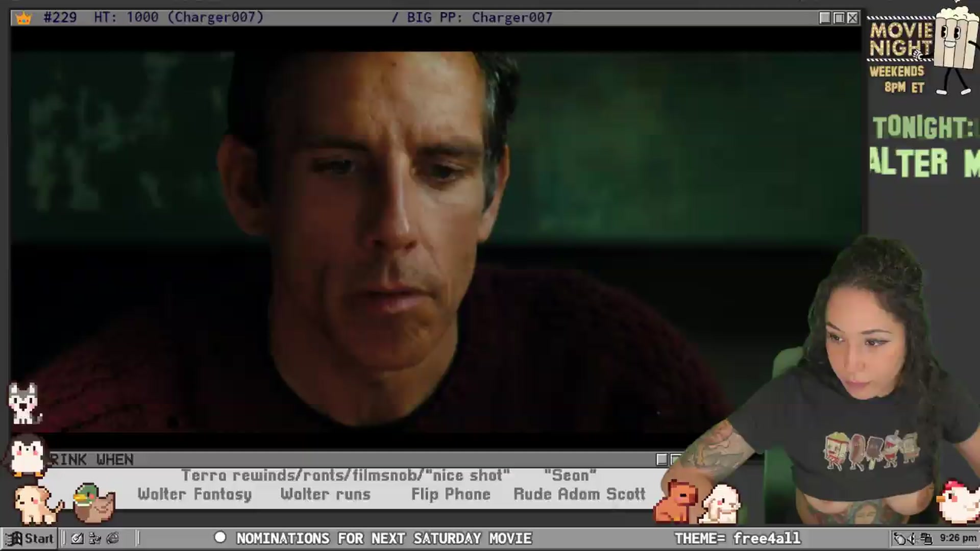Click the white bunny sprite
Image resolution: width=980 pixels, height=551 pixels.
721,505
